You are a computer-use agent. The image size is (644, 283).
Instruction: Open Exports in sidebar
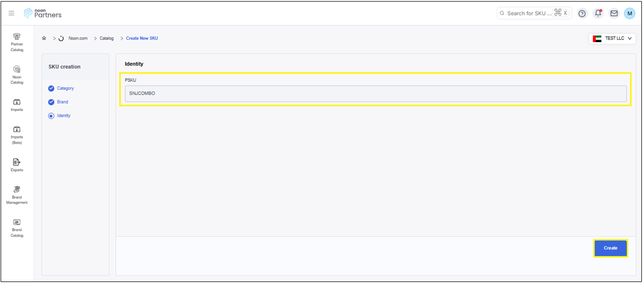click(17, 164)
